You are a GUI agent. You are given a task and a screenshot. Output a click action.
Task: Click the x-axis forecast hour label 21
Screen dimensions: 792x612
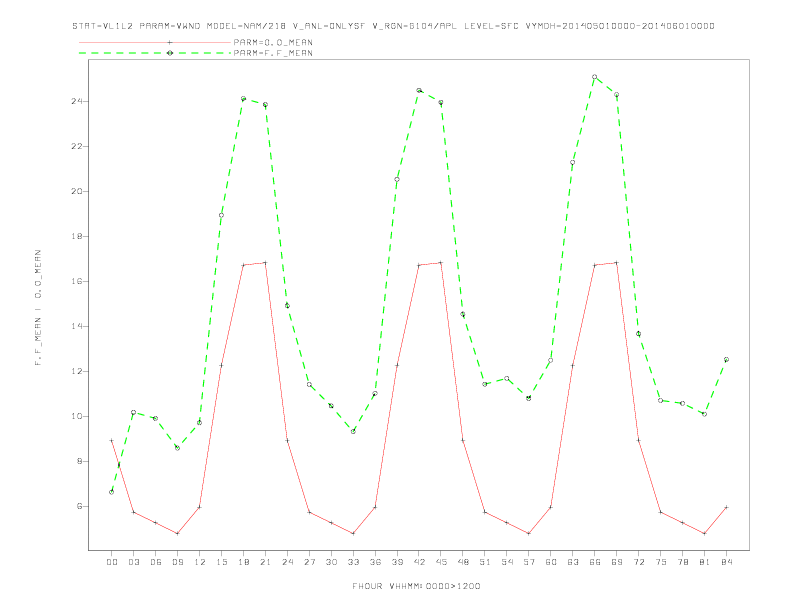click(x=265, y=562)
